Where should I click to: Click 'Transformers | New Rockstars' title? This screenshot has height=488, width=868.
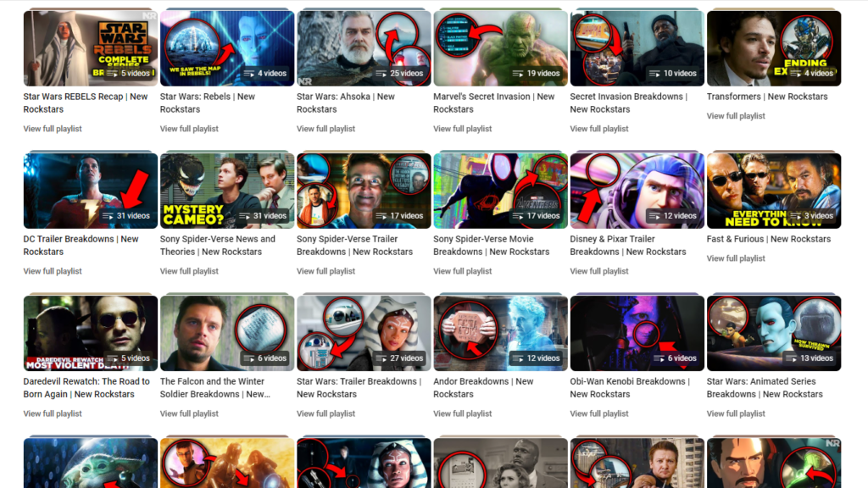(767, 97)
